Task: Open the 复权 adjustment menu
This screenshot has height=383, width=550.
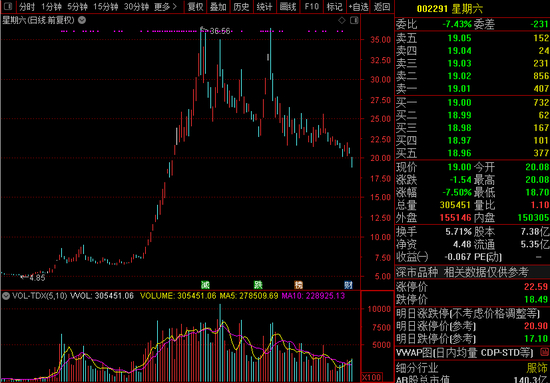Action: (195, 6)
